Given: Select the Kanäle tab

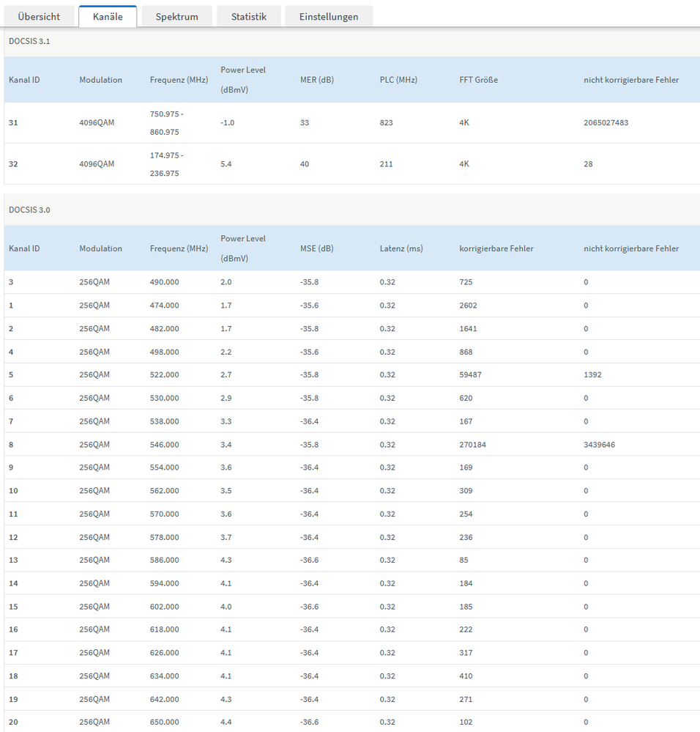Looking at the screenshot, I should point(108,17).
